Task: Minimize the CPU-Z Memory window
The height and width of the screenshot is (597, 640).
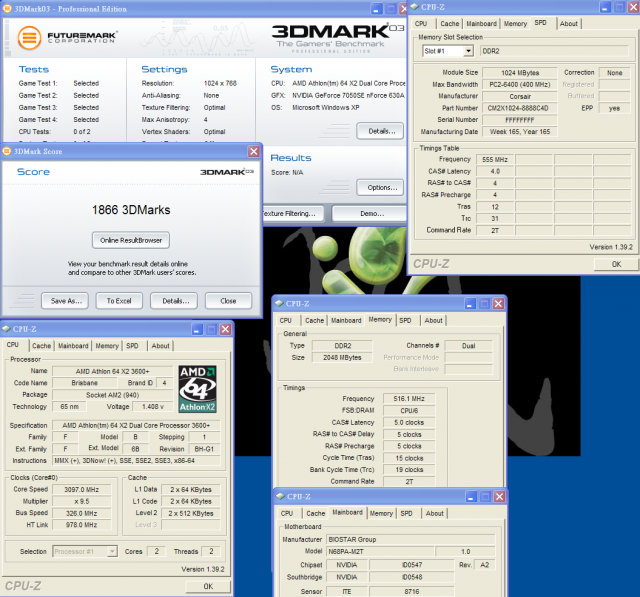Action: tap(470, 304)
